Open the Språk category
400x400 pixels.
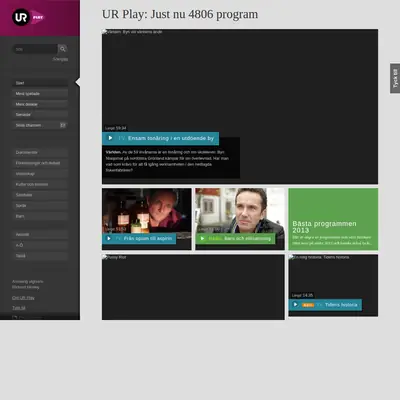pyautogui.click(x=40, y=206)
